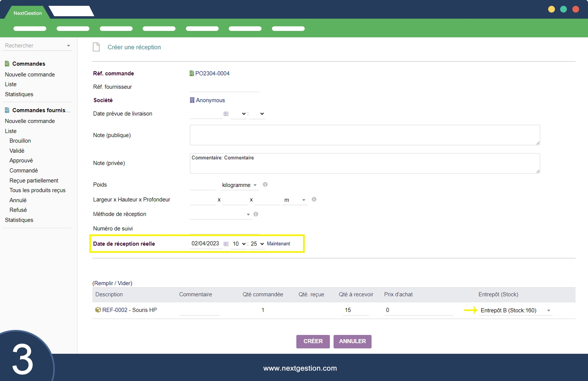This screenshot has height=381, width=588.
Task: Open calendar picker for Date prévue de livraison
Action: tap(226, 114)
